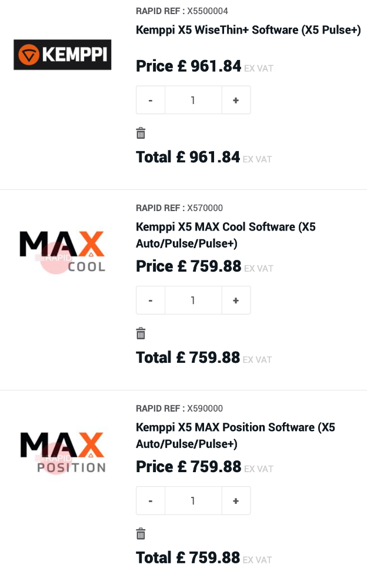Select the MAX Position quantity input
Image resolution: width=367 pixels, height=588 pixels.
coord(193,501)
